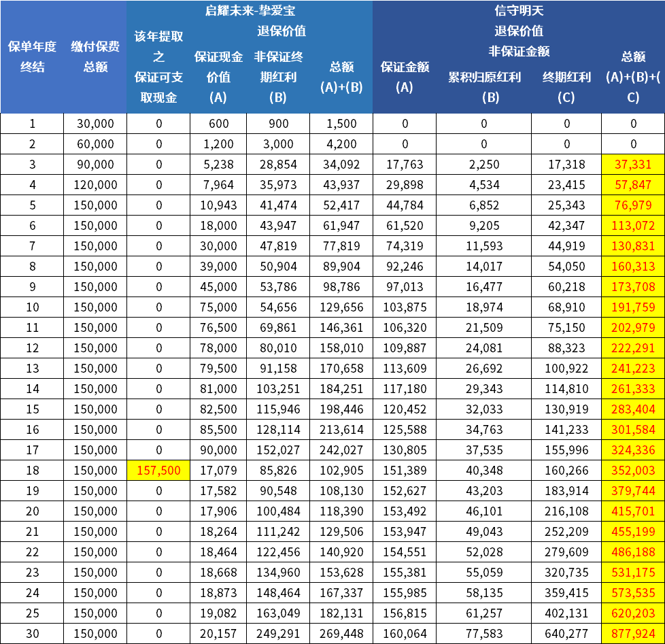Image resolution: width=665 pixels, height=644 pixels.
Task: Click the 信守明天 header cell
Action: (519, 11)
